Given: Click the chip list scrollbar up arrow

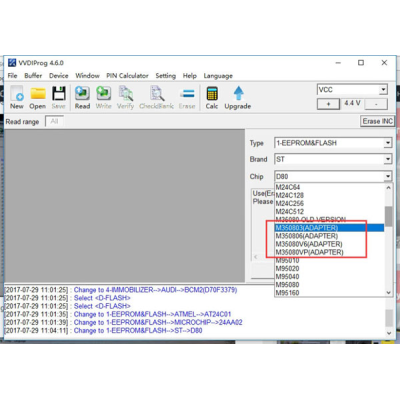Looking at the screenshot, I should [x=388, y=188].
